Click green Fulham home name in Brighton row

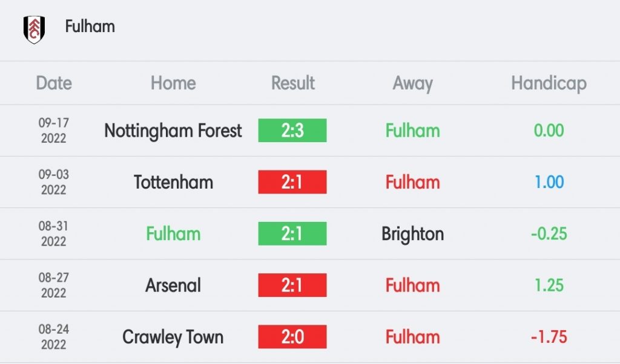click(x=173, y=234)
